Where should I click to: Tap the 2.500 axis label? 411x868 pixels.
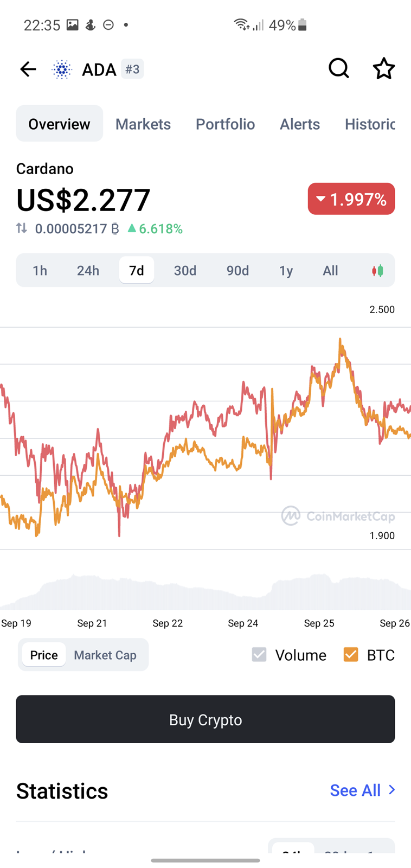click(x=382, y=309)
